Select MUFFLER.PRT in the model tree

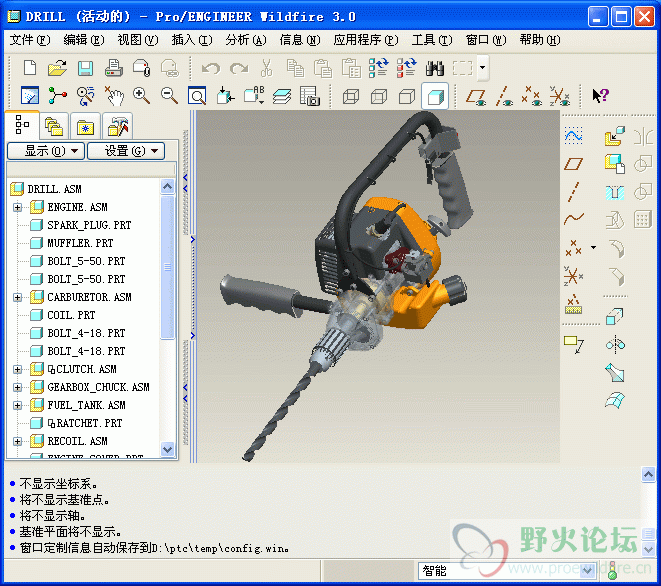(80, 243)
